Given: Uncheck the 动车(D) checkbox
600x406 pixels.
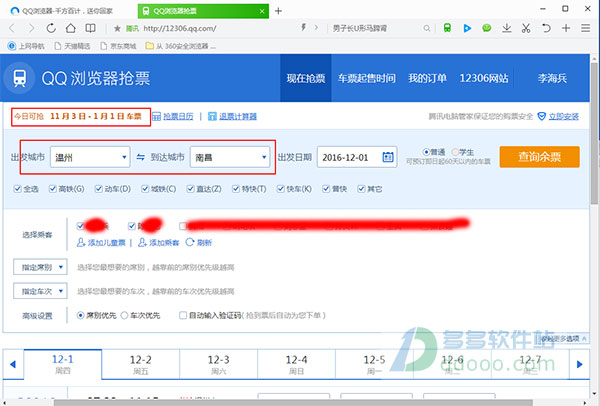Looking at the screenshot, I should point(99,189).
